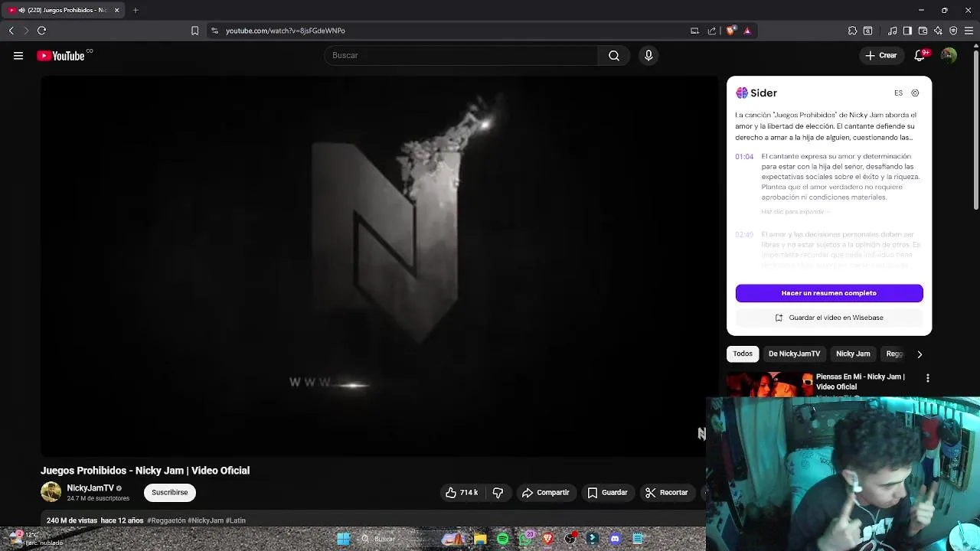
Task: Share this page via address bar share icon
Action: (712, 31)
